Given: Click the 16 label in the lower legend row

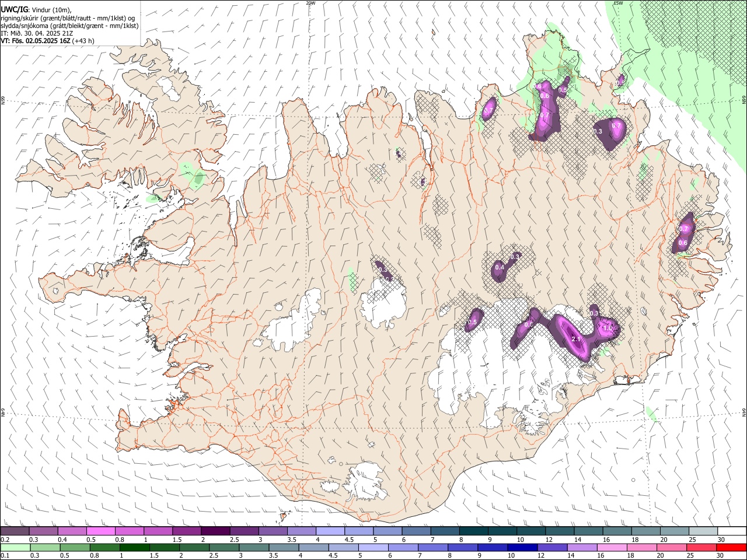Looking at the screenshot, I should click(x=601, y=556).
